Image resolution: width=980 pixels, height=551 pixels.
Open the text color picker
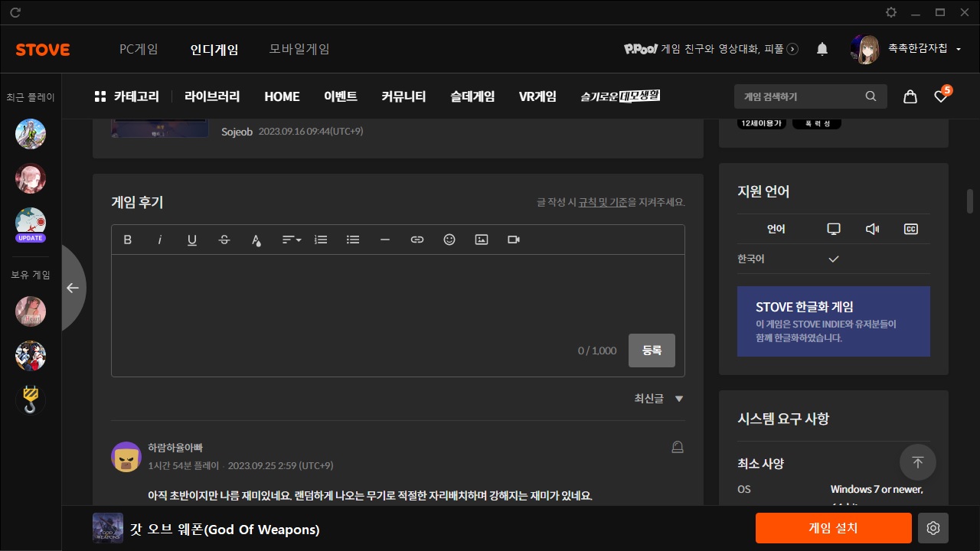point(256,240)
